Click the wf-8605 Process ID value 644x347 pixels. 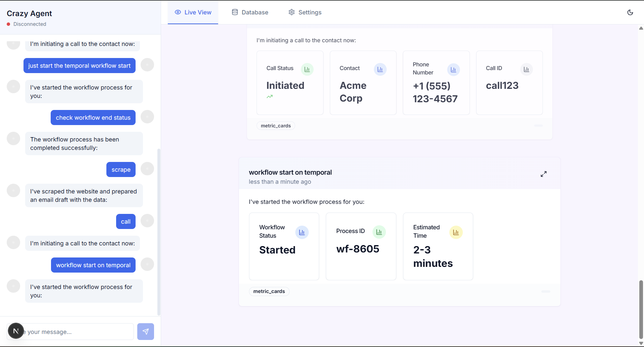pos(358,249)
